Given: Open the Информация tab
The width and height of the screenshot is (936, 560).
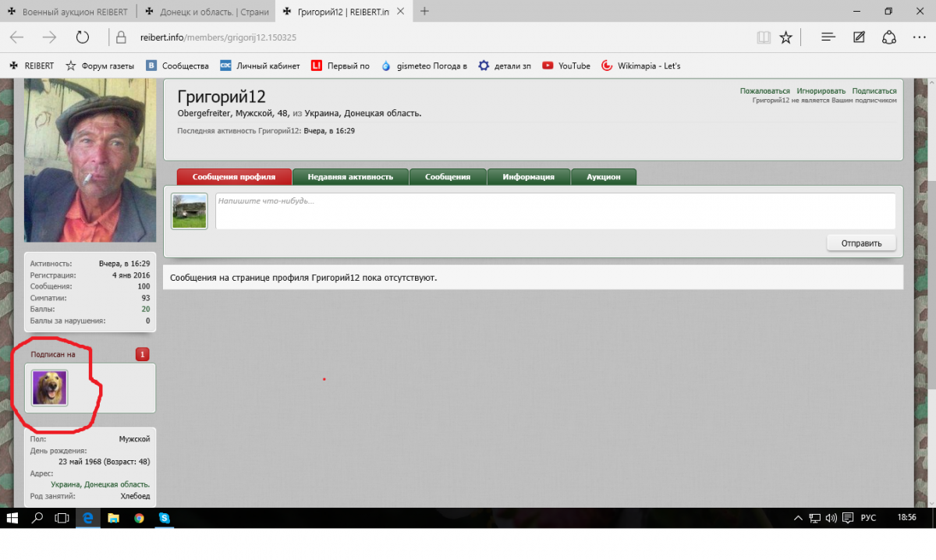Looking at the screenshot, I should click(x=528, y=177).
